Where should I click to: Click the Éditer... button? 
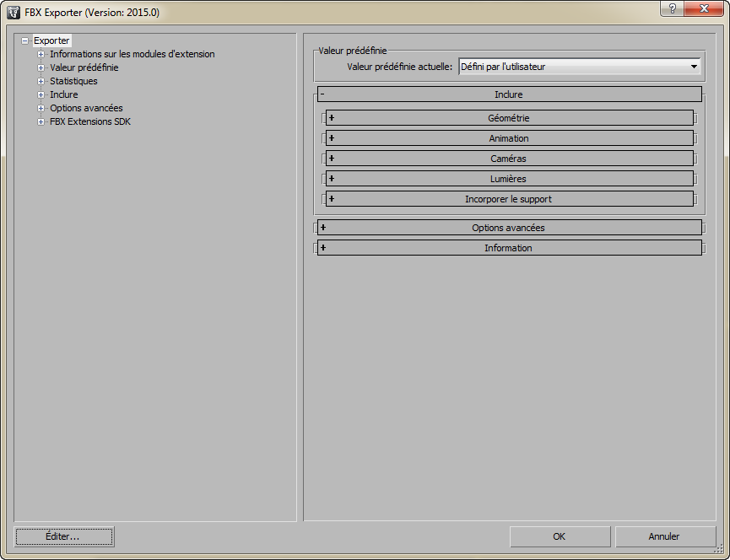pyautogui.click(x=64, y=536)
